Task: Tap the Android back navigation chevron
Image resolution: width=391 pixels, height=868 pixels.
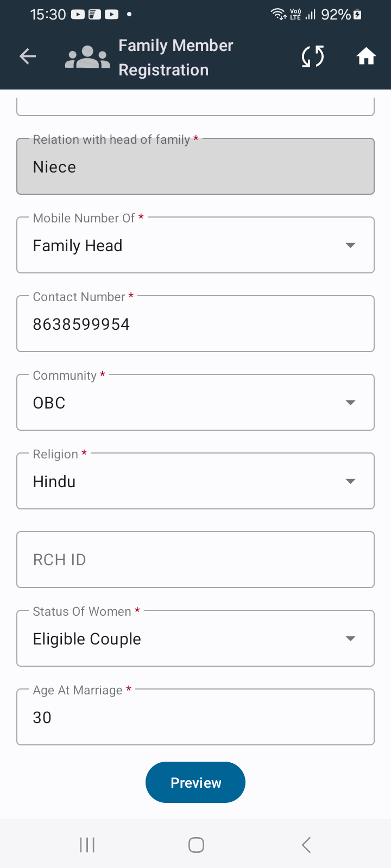Action: click(x=306, y=845)
